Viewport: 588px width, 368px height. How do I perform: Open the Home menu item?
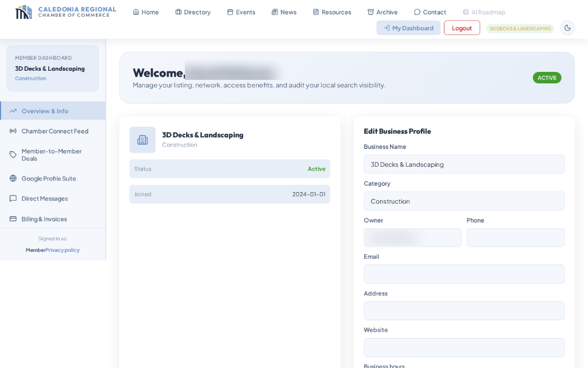pos(145,12)
